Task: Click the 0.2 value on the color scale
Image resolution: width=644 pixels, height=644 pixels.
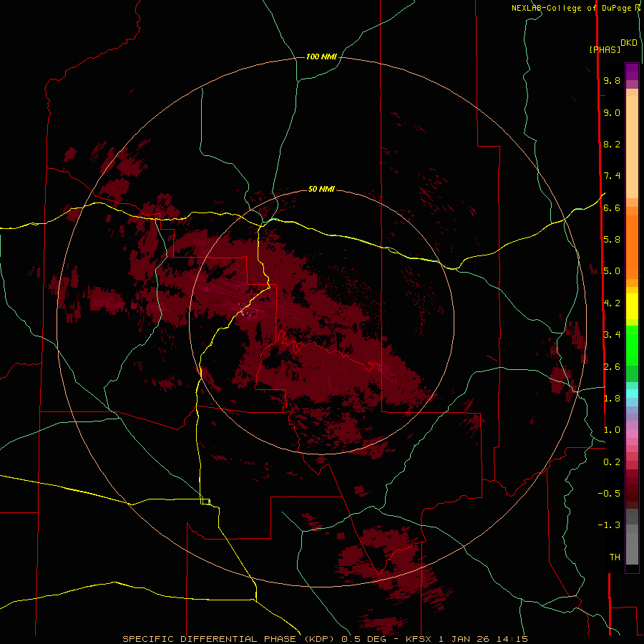Action: coord(612,462)
